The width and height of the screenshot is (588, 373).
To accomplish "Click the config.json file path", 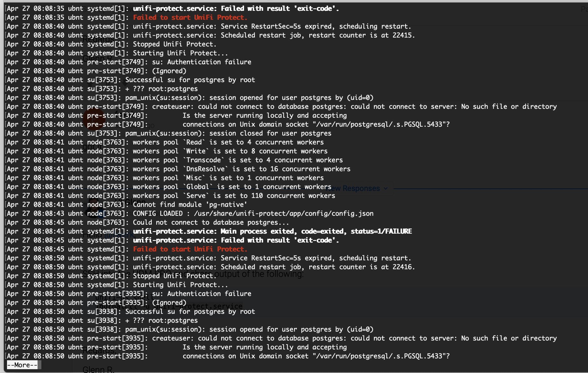I will point(283,214).
